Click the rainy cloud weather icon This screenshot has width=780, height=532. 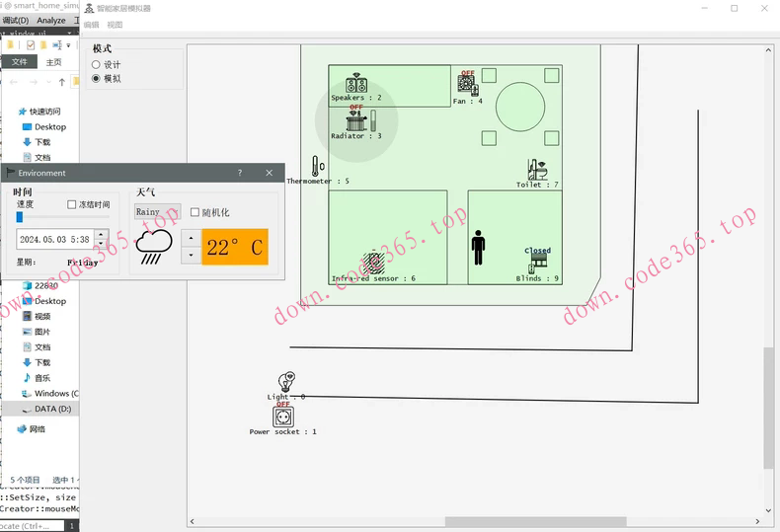[154, 247]
